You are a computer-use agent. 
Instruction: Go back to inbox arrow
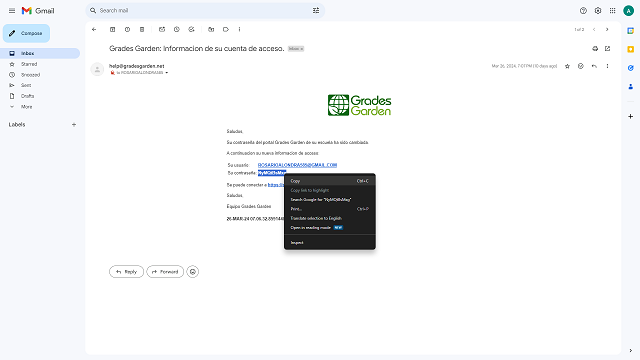pos(94,29)
